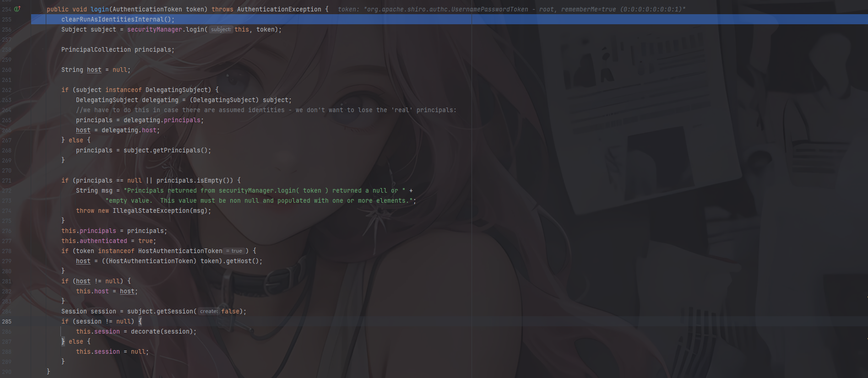This screenshot has width=868, height=378.
Task: Click line number 255 in the gutter
Action: click(7, 19)
